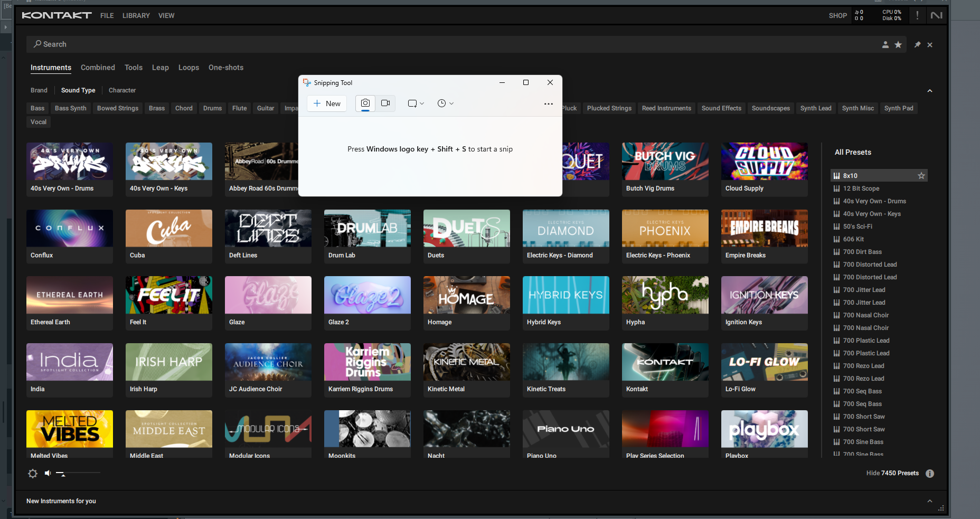980x519 pixels.
Task: Switch to the Tools tab
Action: pyautogui.click(x=134, y=68)
